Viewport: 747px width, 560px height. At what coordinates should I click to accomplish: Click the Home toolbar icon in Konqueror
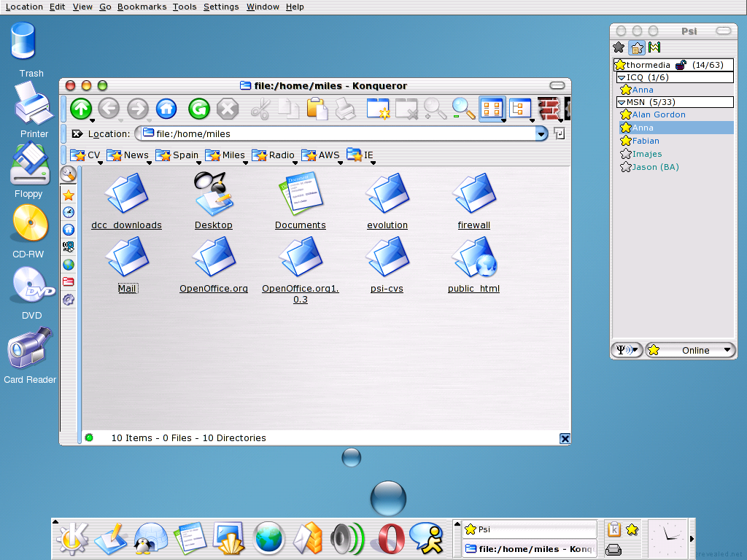[166, 109]
